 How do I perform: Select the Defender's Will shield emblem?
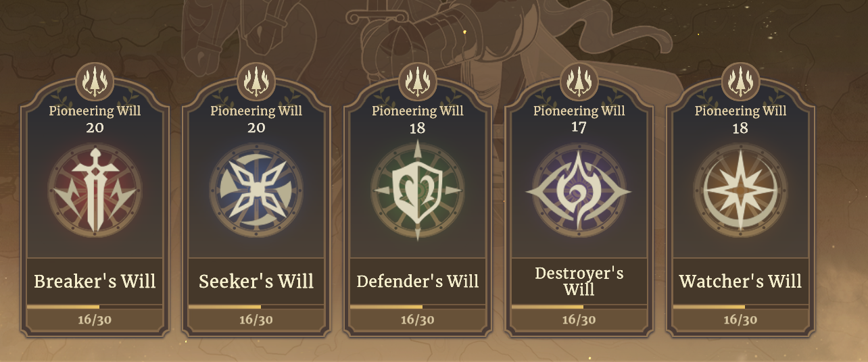click(418, 190)
